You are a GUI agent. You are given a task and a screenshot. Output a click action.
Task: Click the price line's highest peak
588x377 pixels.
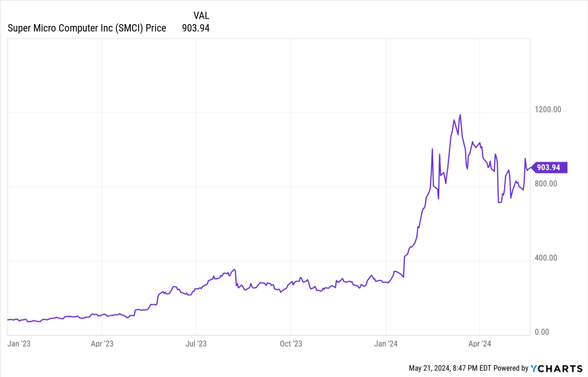pos(461,114)
